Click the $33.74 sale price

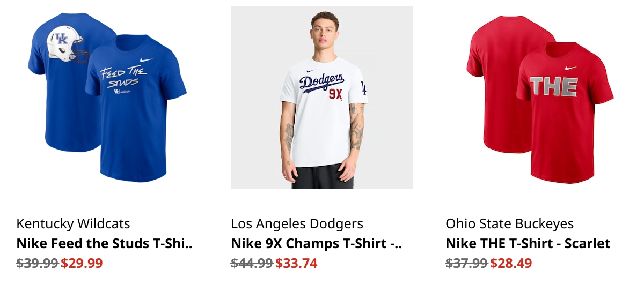[x=296, y=263]
